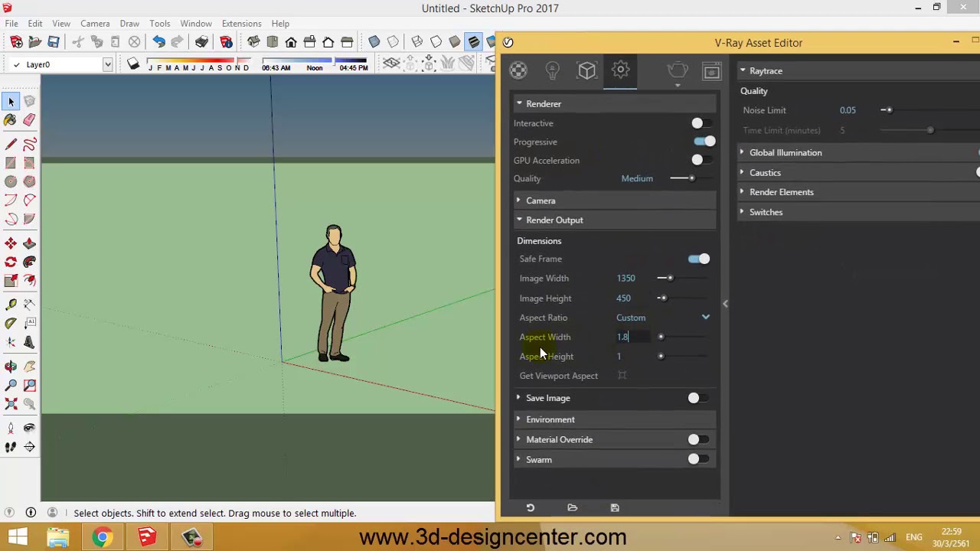This screenshot has width=980, height=551.
Task: Click the save settings disk icon
Action: tap(615, 507)
